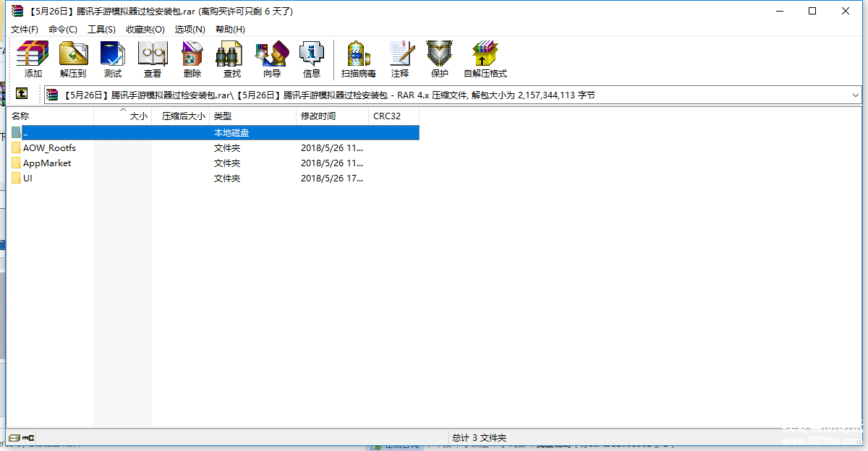Click the Protect (保护) shield icon

[x=440, y=59]
